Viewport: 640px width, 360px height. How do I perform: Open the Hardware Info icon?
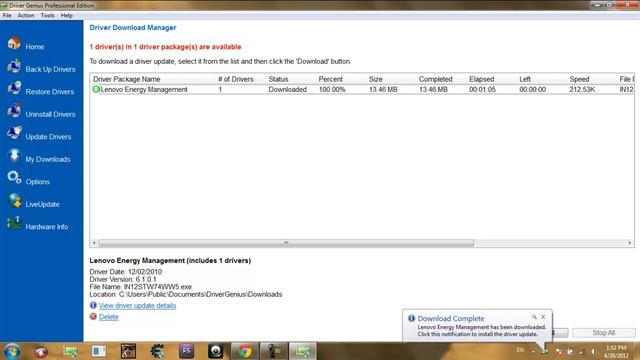14,223
